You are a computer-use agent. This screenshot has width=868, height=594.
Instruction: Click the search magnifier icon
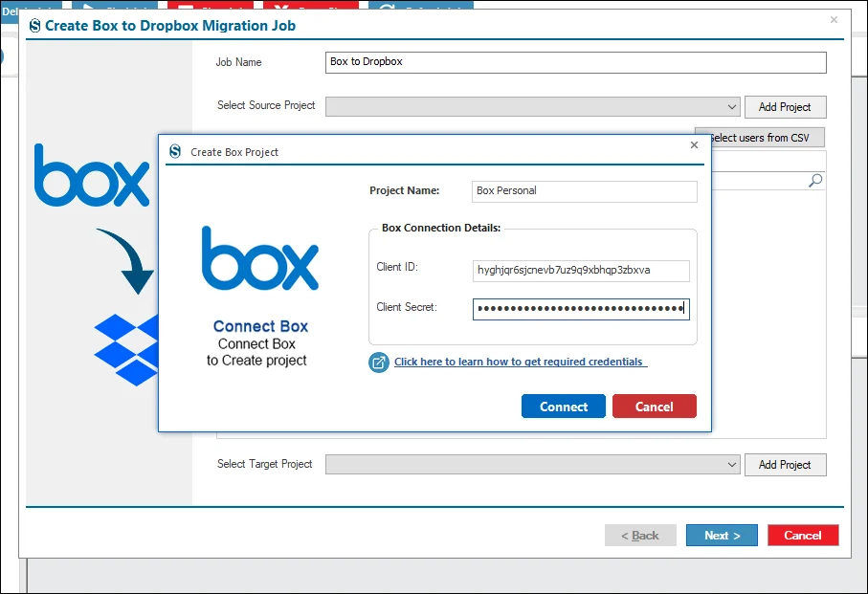[814, 180]
